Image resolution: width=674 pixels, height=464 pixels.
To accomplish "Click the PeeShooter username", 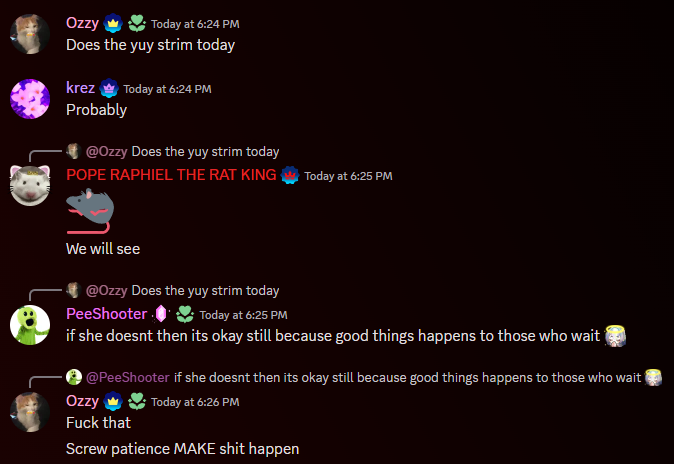I will (107, 314).
